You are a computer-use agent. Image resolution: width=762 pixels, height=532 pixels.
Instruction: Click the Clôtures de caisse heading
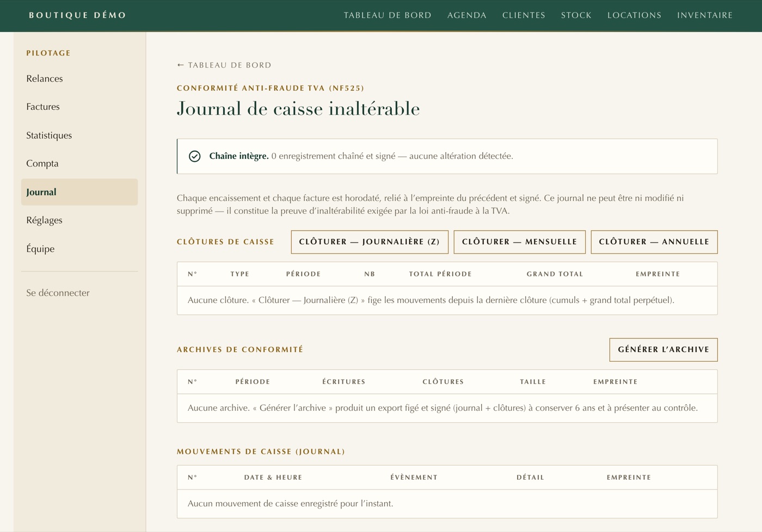point(225,242)
